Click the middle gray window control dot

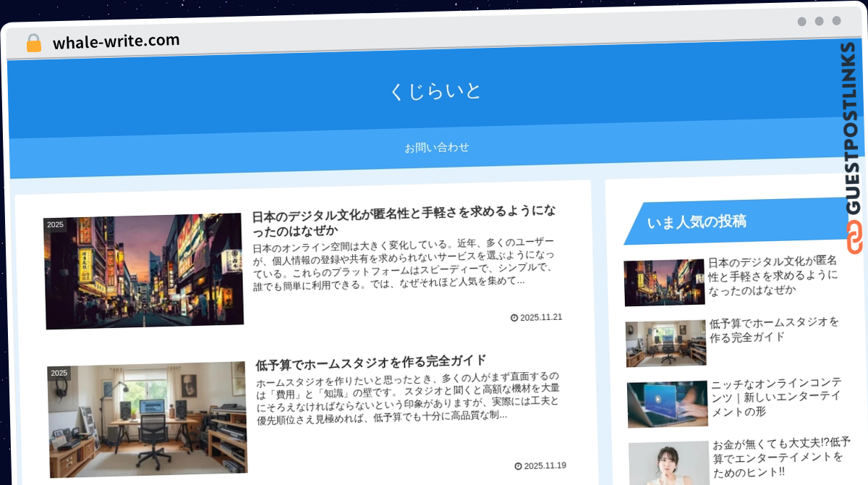pyautogui.click(x=819, y=21)
